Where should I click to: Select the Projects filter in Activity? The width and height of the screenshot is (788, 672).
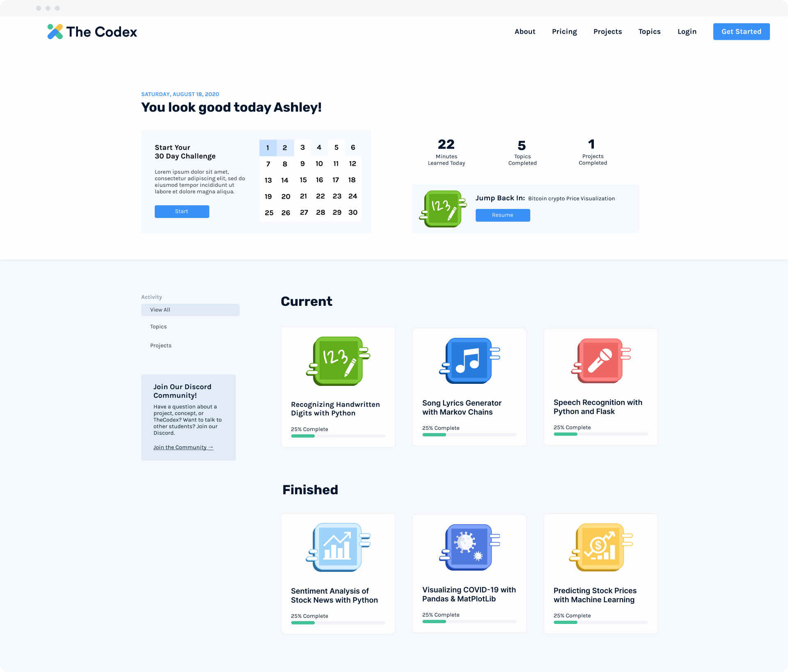pyautogui.click(x=160, y=345)
